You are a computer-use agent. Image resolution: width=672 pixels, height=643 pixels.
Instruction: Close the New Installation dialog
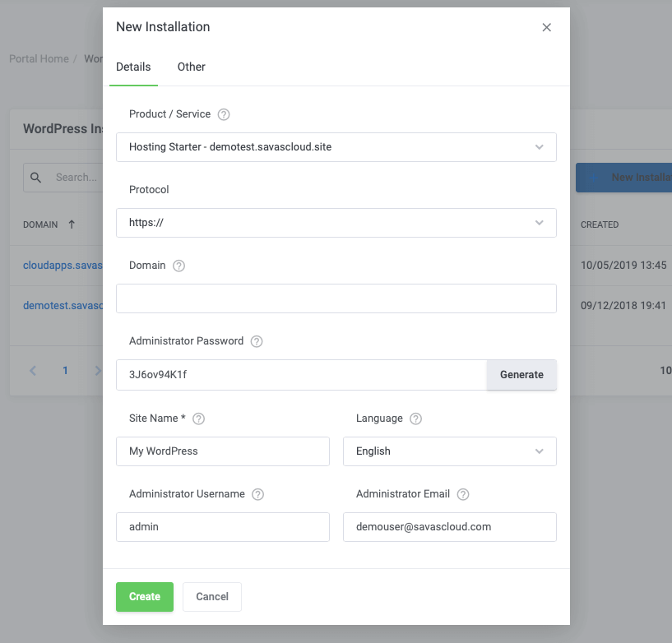click(546, 27)
